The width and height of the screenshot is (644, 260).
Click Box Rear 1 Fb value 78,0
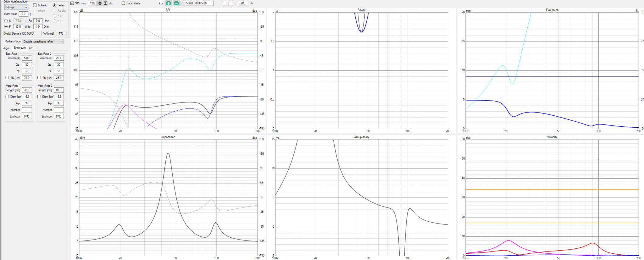click(27, 78)
